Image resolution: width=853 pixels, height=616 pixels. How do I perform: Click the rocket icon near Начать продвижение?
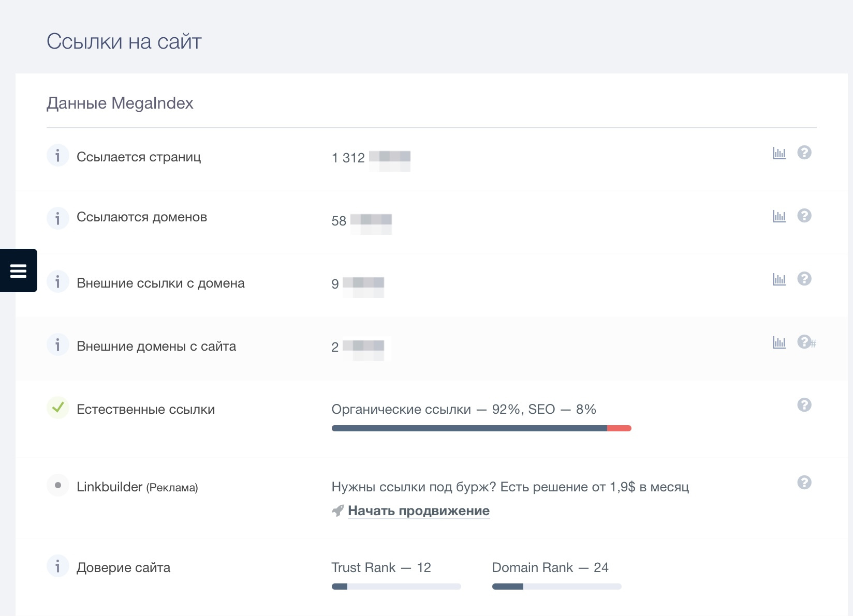(337, 511)
